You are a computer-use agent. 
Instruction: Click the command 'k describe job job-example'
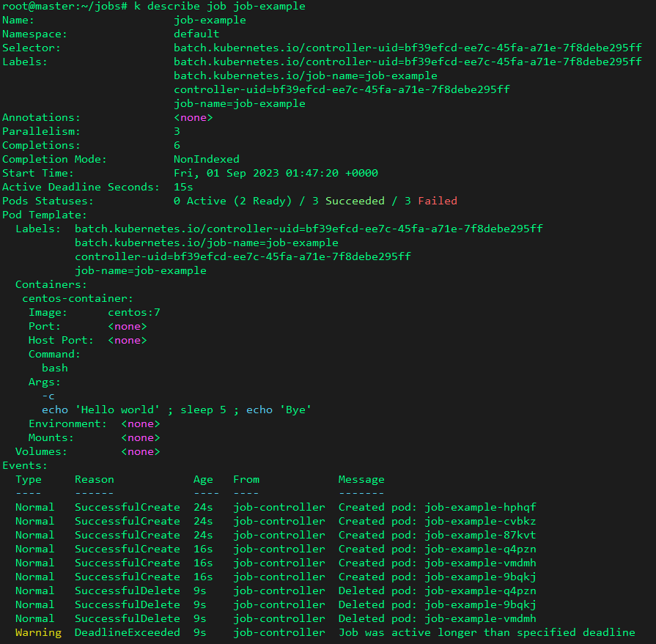pyautogui.click(x=220, y=7)
